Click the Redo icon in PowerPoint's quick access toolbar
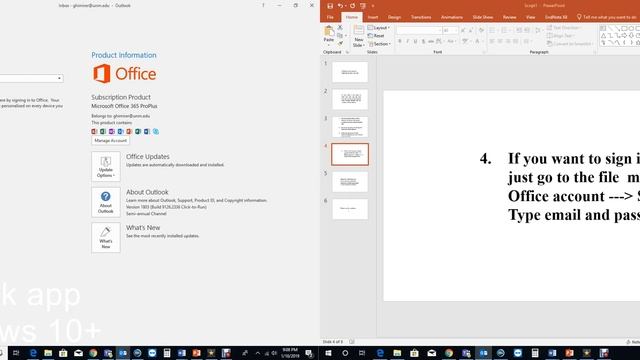 click(x=352, y=6)
